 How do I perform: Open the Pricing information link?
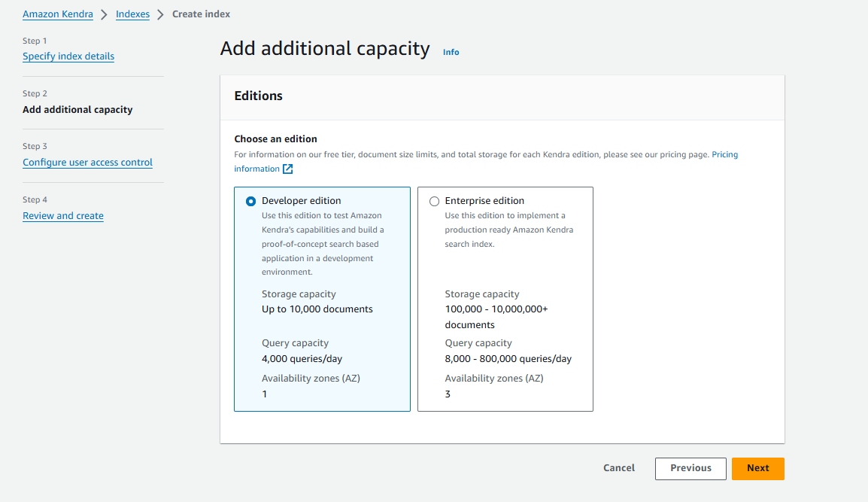point(724,154)
